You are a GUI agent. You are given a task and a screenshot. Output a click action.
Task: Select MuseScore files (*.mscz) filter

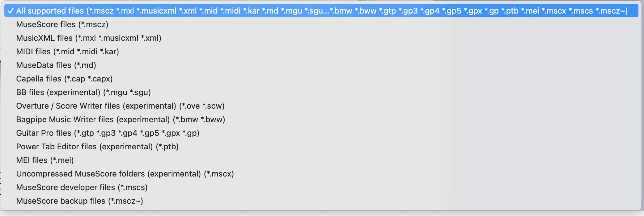tap(62, 24)
